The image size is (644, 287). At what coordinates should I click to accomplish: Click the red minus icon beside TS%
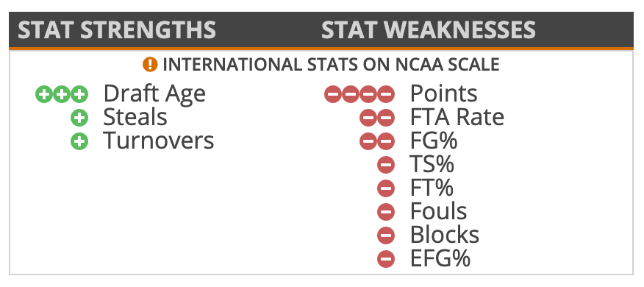[x=386, y=165]
